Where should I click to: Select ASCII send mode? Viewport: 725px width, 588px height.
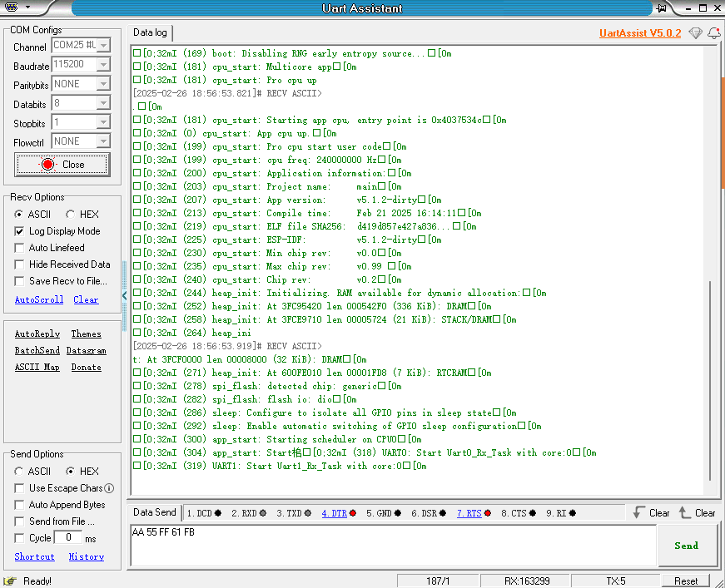click(18, 472)
